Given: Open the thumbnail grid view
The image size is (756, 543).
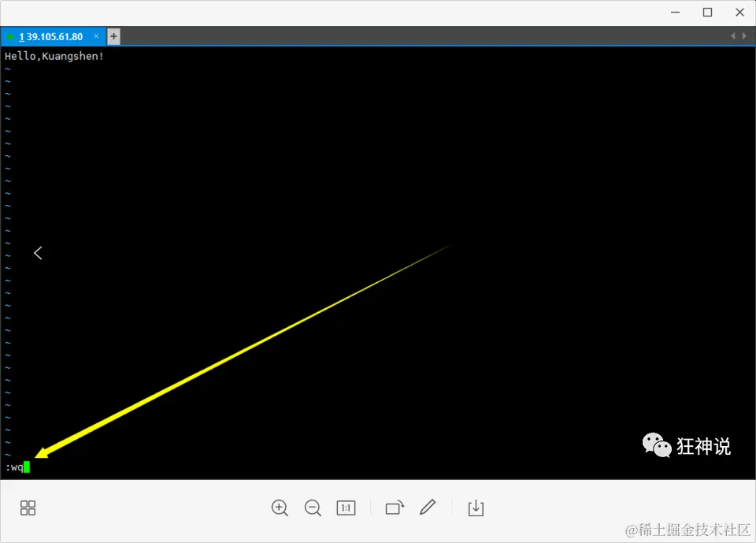Looking at the screenshot, I should pyautogui.click(x=28, y=508).
